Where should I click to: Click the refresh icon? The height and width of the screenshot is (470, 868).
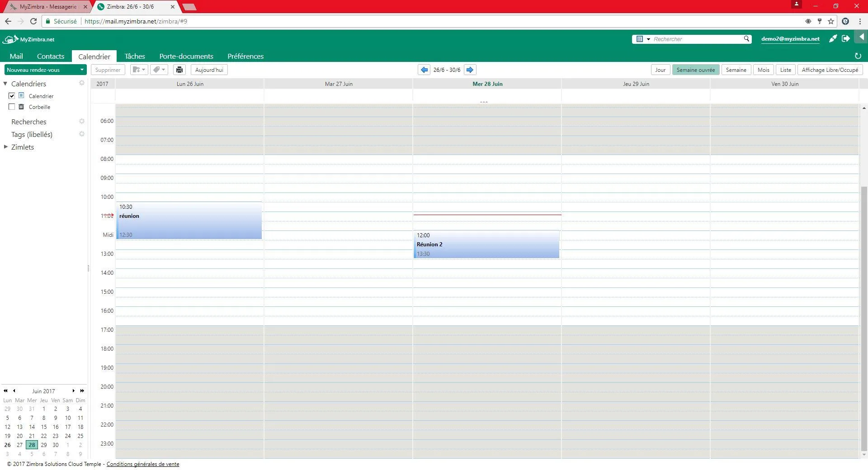[x=858, y=56]
